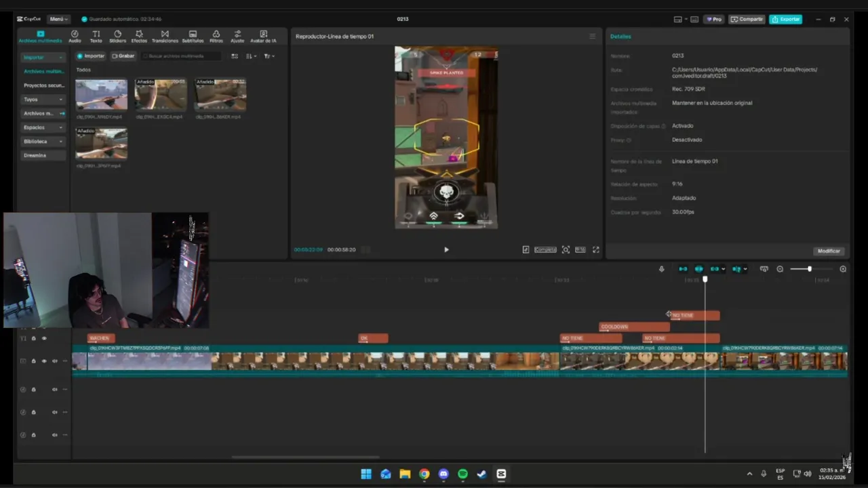
Task: Lock the main video track
Action: [33, 361]
